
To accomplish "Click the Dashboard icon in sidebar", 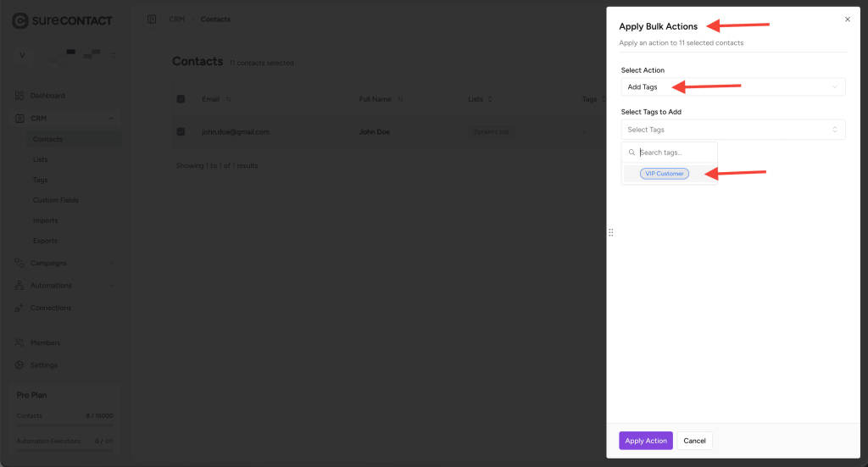I will pyautogui.click(x=19, y=96).
